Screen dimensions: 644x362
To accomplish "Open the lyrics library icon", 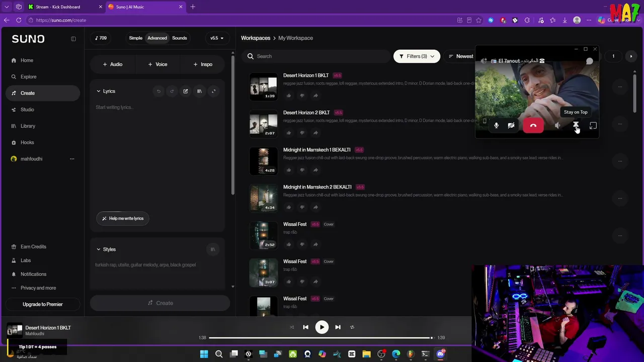I will 199,92.
